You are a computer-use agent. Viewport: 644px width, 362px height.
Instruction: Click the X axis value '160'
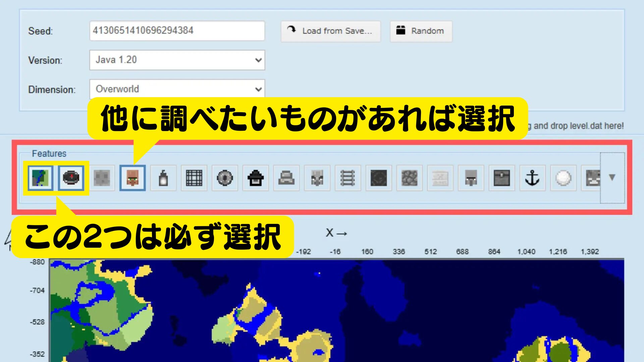367,252
